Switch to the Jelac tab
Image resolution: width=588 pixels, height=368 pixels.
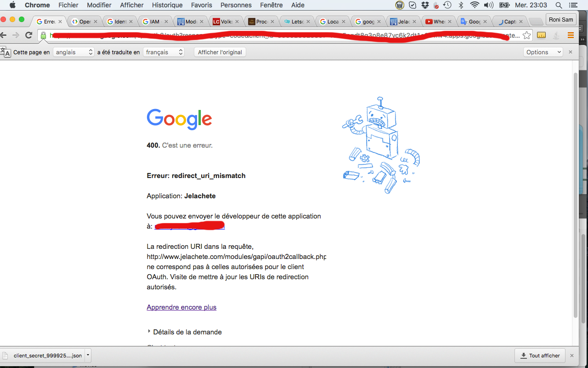[403, 22]
